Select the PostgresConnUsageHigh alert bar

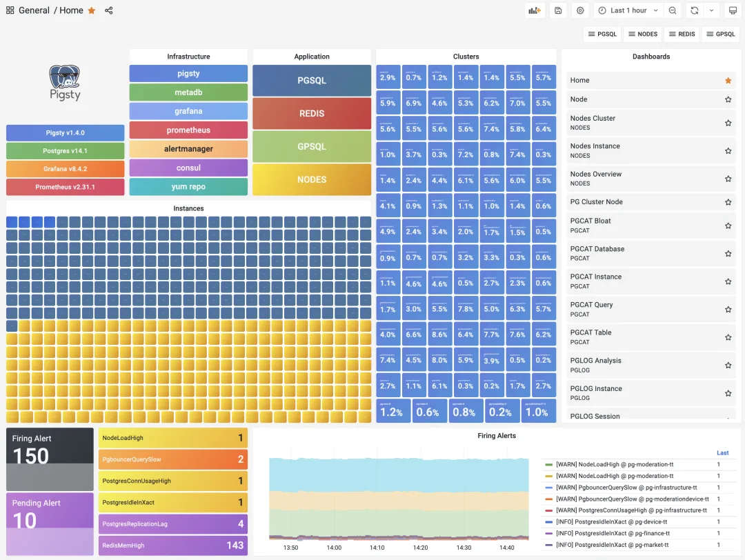tap(173, 481)
